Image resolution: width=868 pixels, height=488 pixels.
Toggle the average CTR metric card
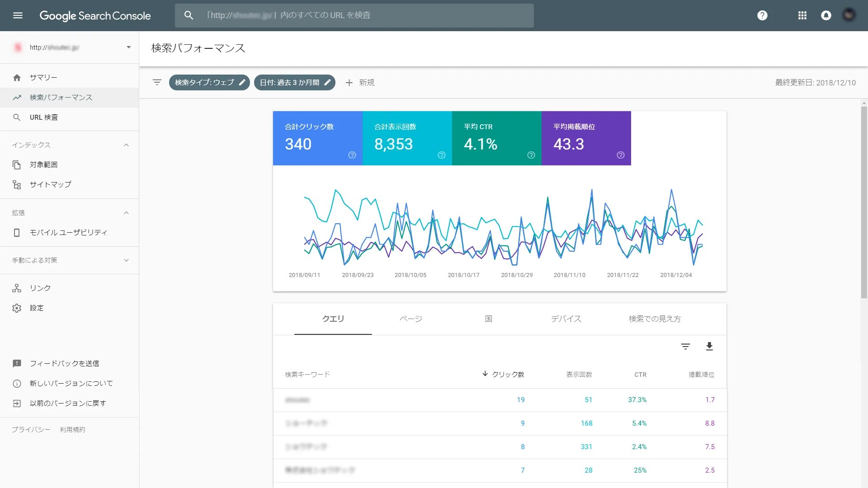point(496,138)
